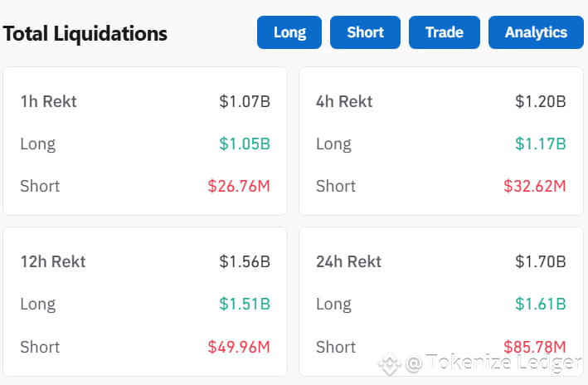Click the Total Liquidations heading

click(x=85, y=34)
